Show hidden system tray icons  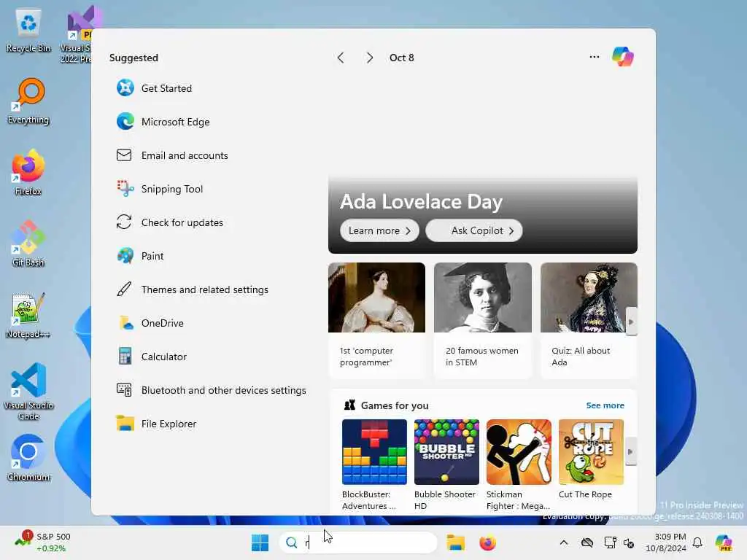[x=564, y=542]
